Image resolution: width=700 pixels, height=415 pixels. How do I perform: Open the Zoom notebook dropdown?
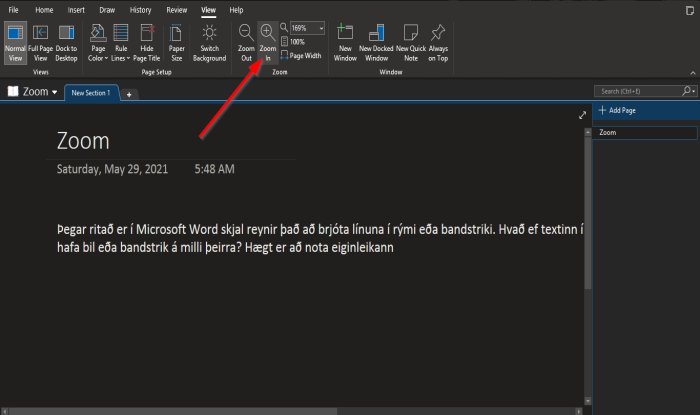click(40, 92)
